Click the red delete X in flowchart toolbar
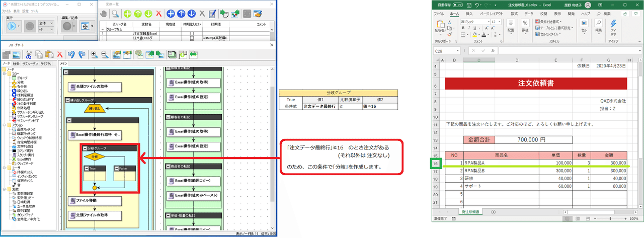This screenshot has width=644, height=238. point(59,54)
